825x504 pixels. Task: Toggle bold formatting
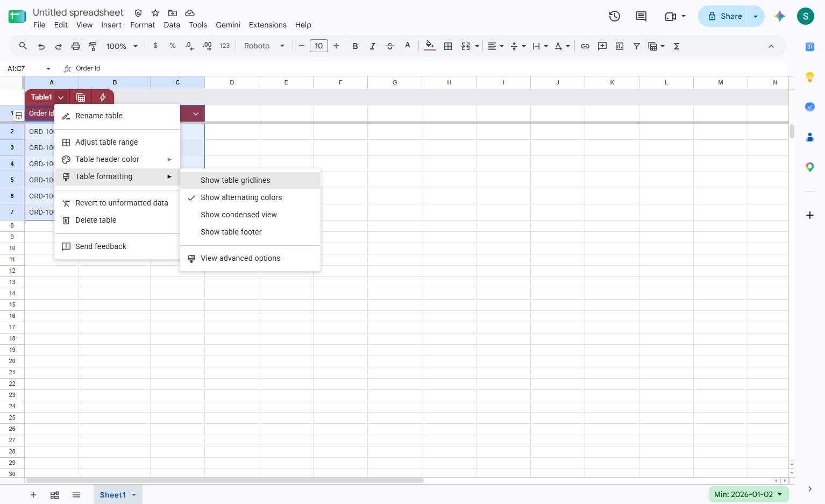[355, 46]
